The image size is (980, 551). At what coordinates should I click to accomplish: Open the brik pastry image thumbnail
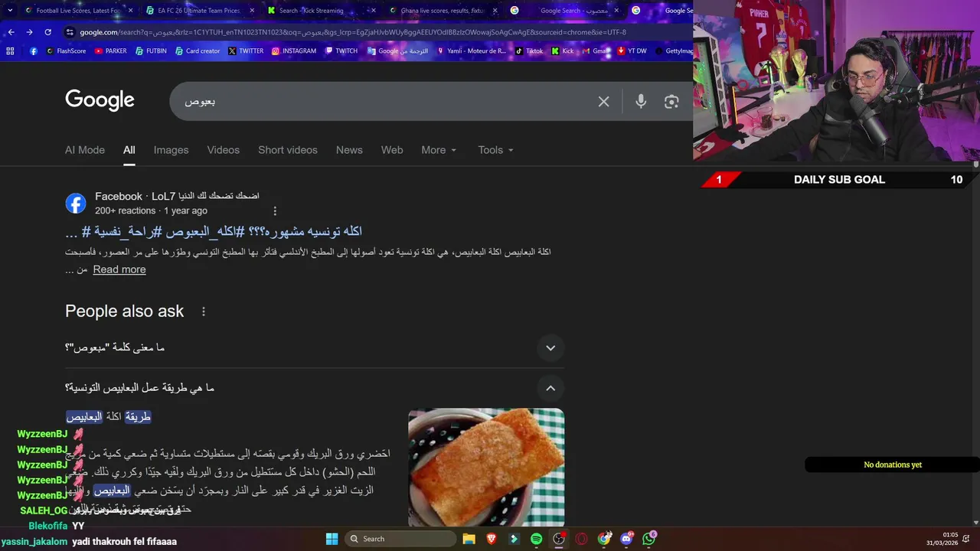pos(486,468)
